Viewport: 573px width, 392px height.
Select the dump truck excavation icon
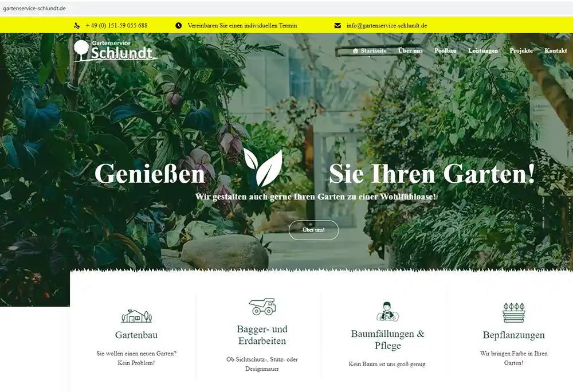click(x=262, y=307)
